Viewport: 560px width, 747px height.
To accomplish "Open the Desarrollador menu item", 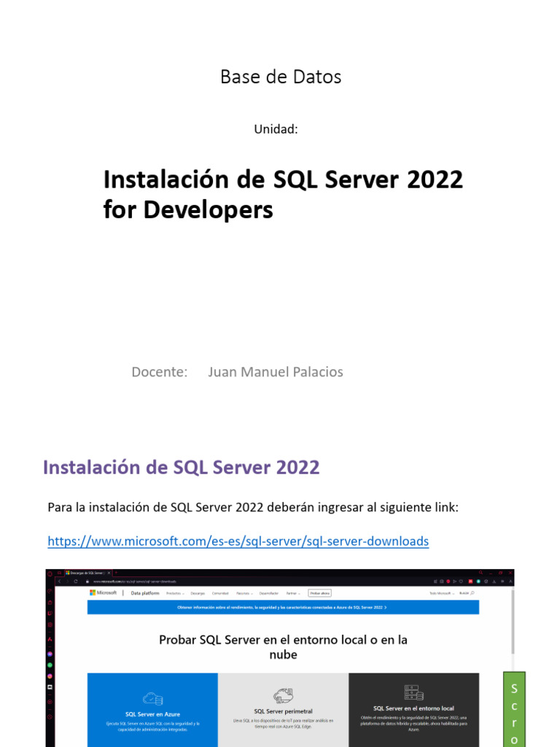I will (268, 594).
